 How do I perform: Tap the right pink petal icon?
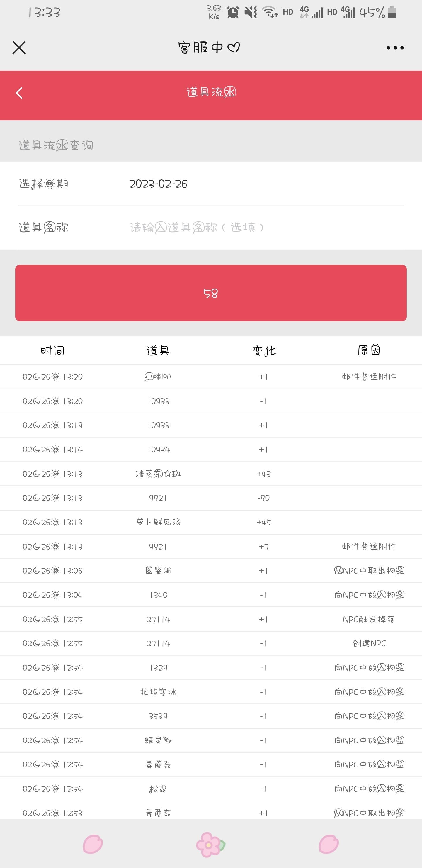click(329, 844)
